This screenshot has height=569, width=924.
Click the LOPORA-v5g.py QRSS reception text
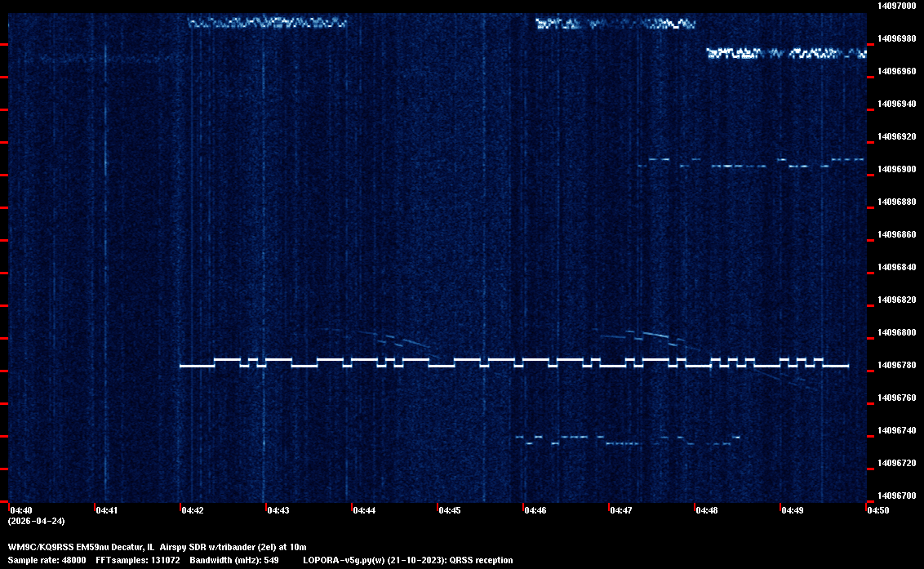click(x=407, y=560)
